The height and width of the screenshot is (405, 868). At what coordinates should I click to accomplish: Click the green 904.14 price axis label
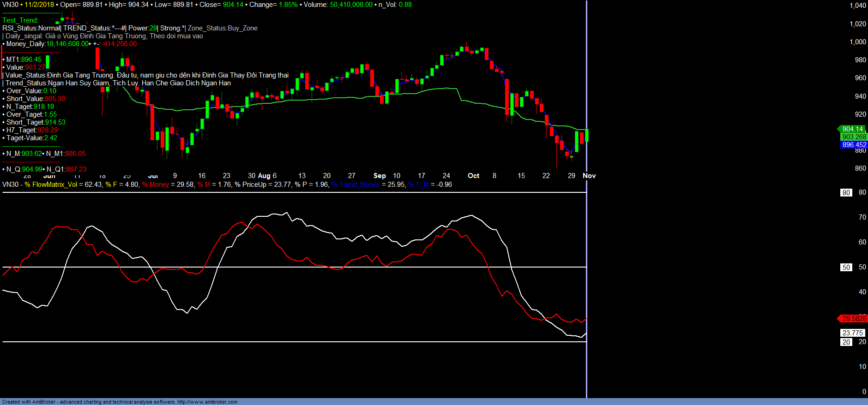point(852,129)
